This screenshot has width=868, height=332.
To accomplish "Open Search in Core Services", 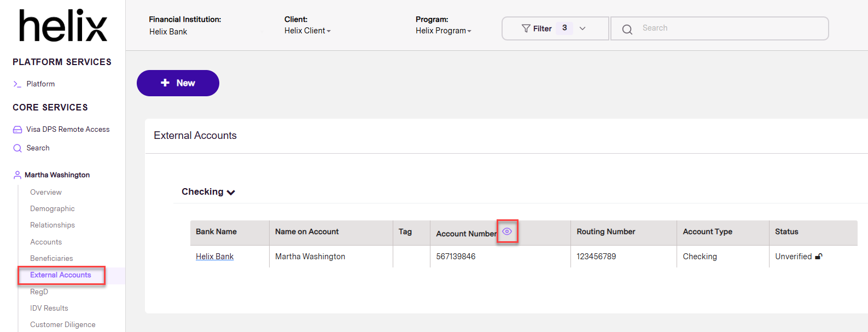I will [x=38, y=148].
